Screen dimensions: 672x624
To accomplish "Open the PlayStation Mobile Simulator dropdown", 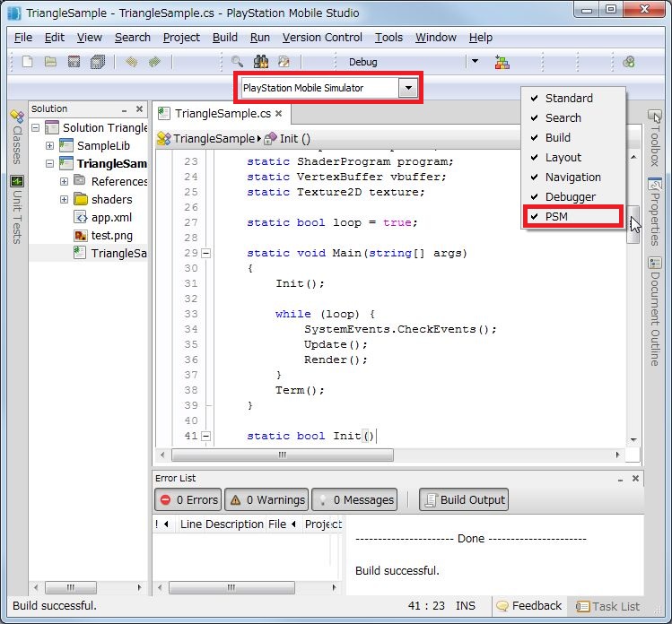I will [408, 88].
